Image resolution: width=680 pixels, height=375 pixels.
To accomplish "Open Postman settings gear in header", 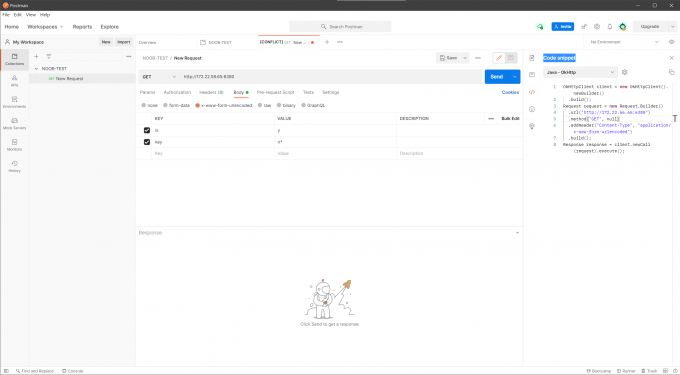I will coord(597,26).
